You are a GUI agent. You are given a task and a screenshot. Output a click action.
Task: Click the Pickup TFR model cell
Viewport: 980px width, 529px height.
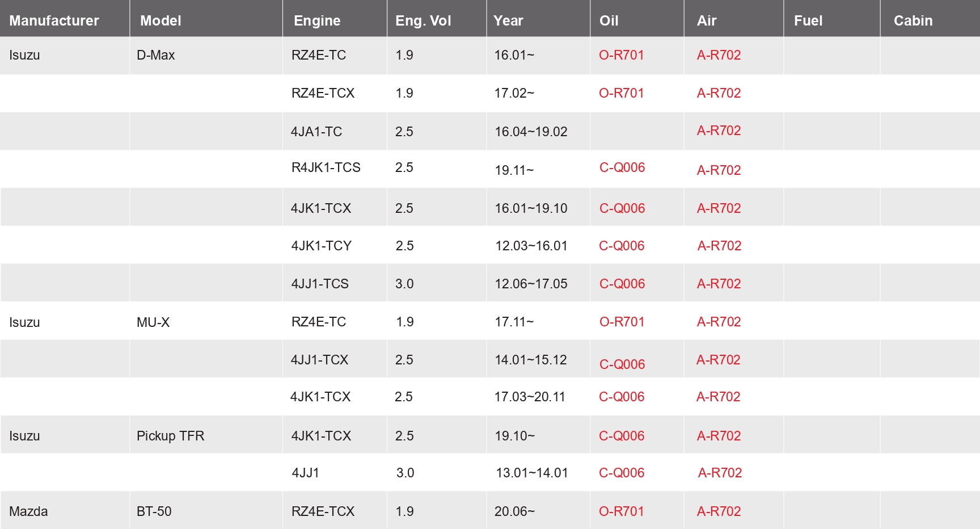click(x=170, y=436)
